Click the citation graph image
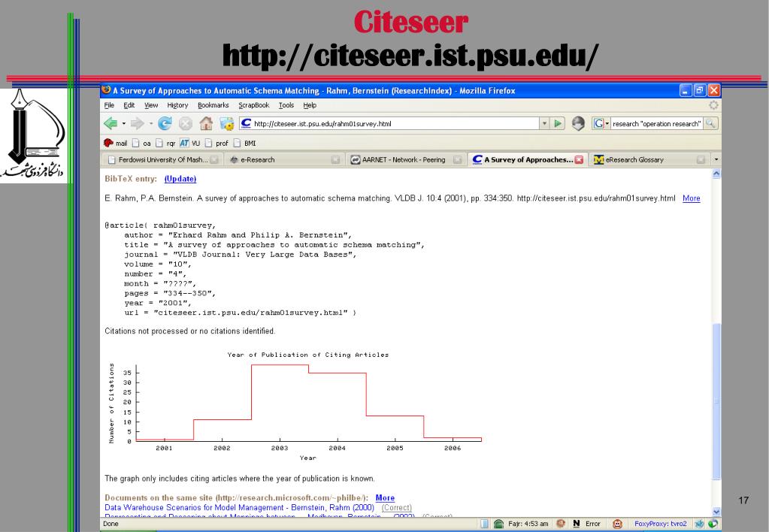The width and height of the screenshot is (769, 532). click(295, 406)
